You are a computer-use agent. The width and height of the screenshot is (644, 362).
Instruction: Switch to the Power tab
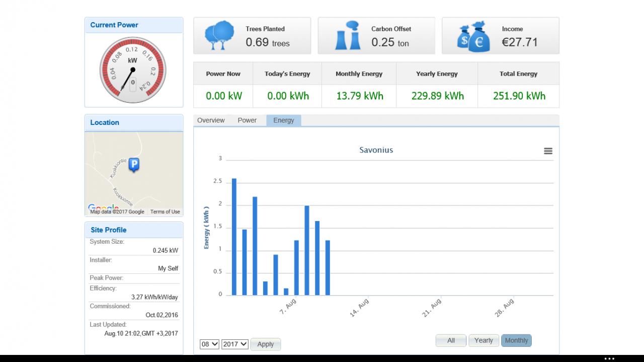point(247,120)
